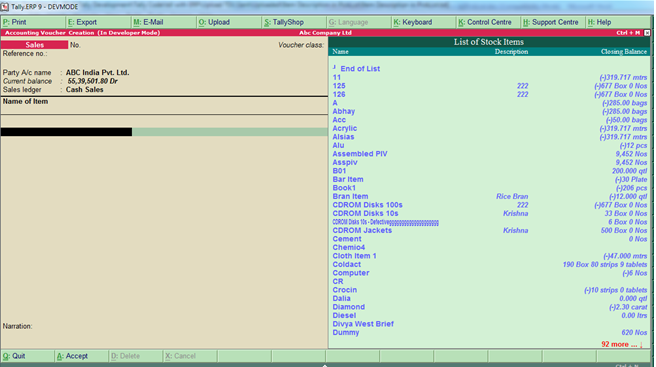
Task: Click the Name column header
Action: point(341,52)
